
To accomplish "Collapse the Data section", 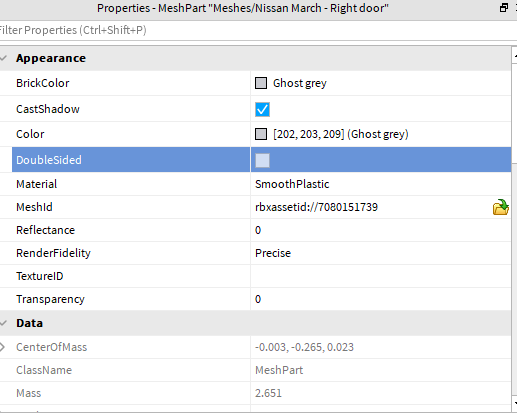I will point(4,323).
